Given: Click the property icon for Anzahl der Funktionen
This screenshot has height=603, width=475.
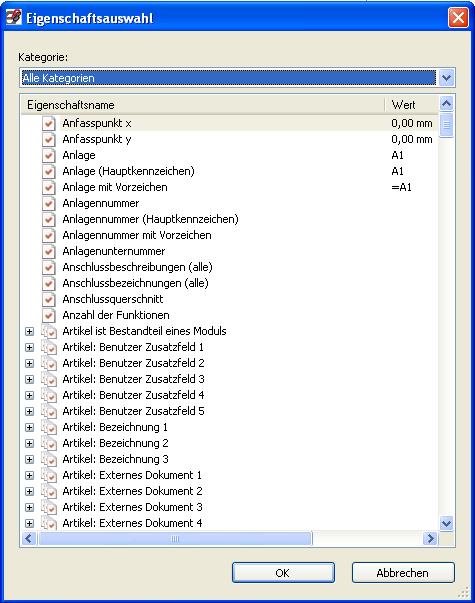Looking at the screenshot, I should tap(48, 315).
